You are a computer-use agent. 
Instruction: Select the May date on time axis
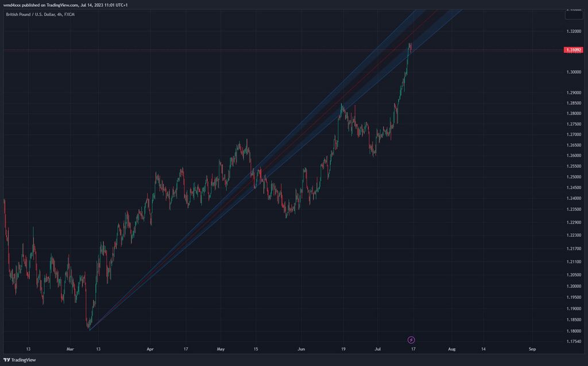pos(221,349)
